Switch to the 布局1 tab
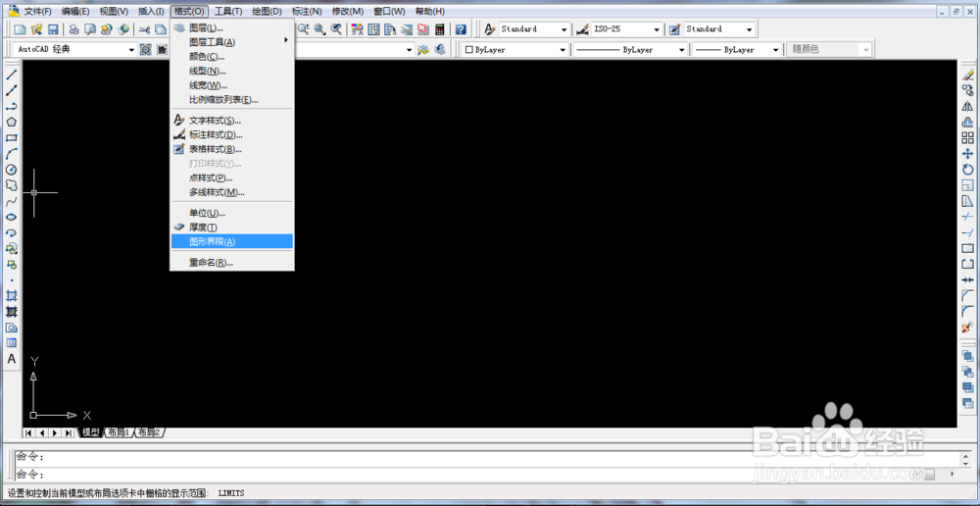The height and width of the screenshot is (506, 980). click(119, 432)
